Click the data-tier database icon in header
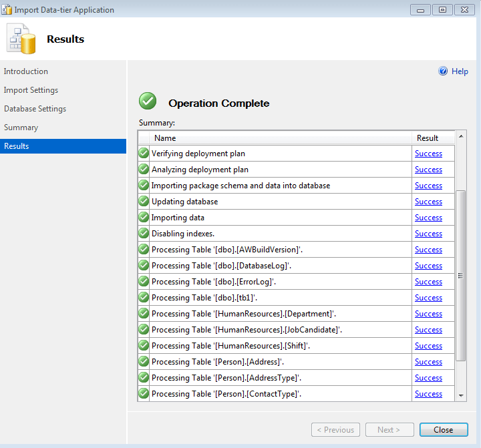The image size is (481, 448). (x=21, y=39)
